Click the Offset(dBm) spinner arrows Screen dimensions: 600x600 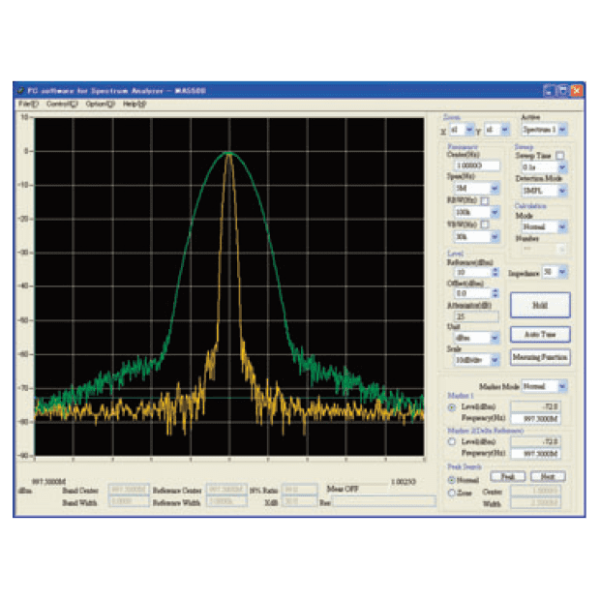(x=495, y=293)
